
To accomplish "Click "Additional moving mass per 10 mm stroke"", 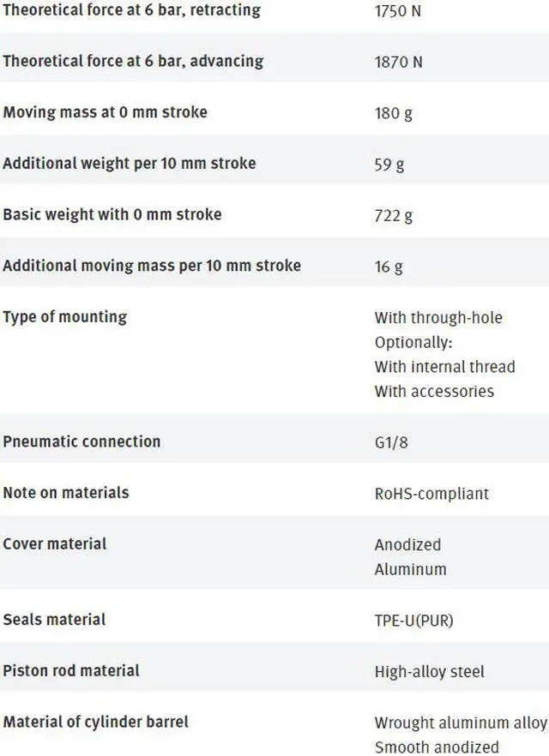I will (x=152, y=266).
